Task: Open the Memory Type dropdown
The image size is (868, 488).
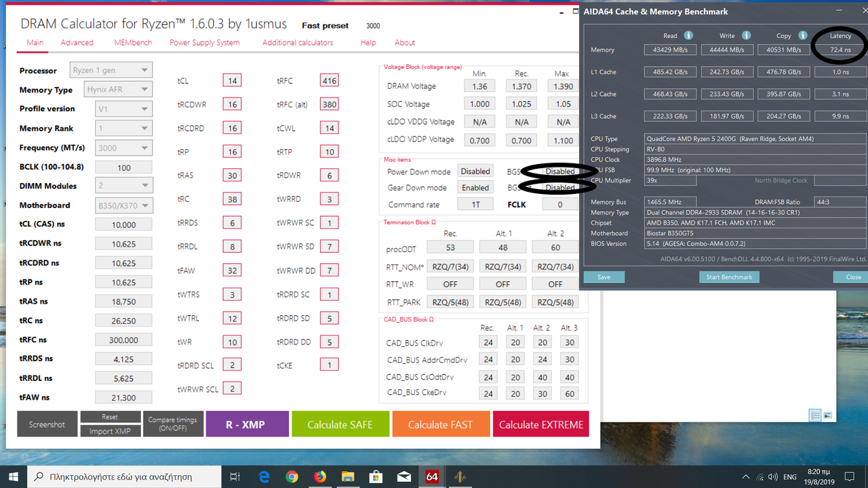Action: [118, 89]
